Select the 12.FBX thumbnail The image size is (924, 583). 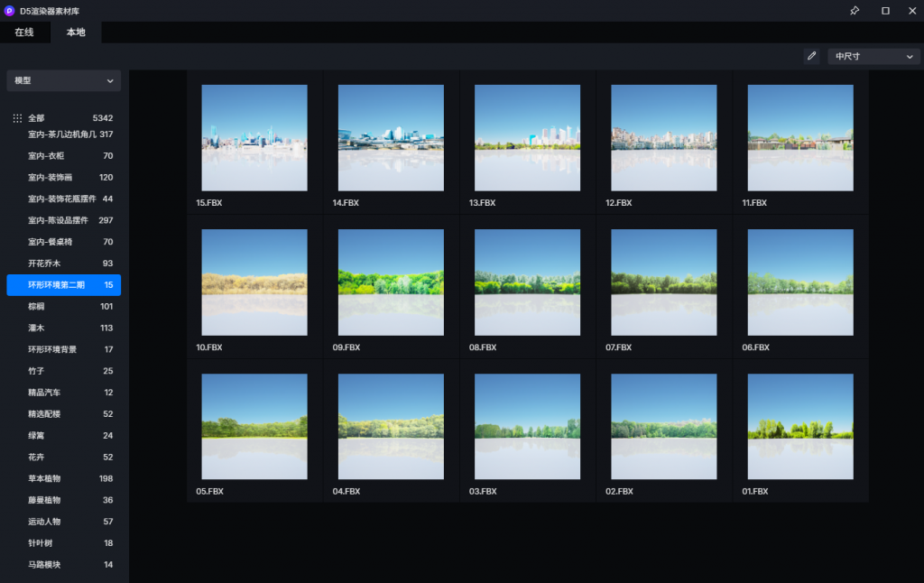point(664,138)
